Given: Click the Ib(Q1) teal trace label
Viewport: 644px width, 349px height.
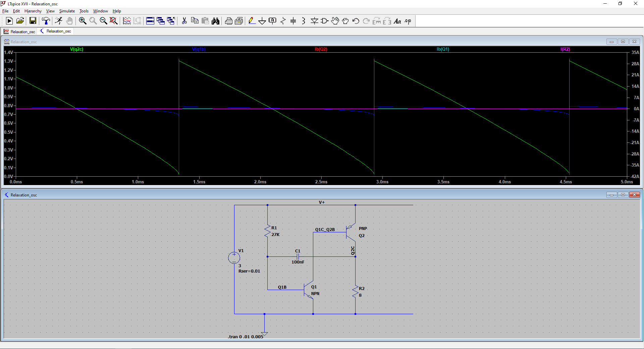Looking at the screenshot, I should [443, 49].
